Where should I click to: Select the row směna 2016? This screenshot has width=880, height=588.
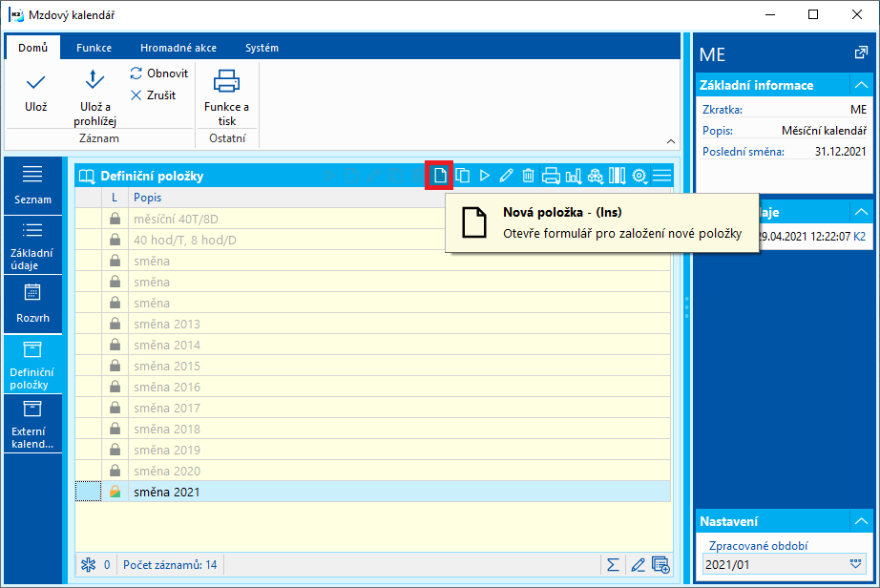pos(373,388)
